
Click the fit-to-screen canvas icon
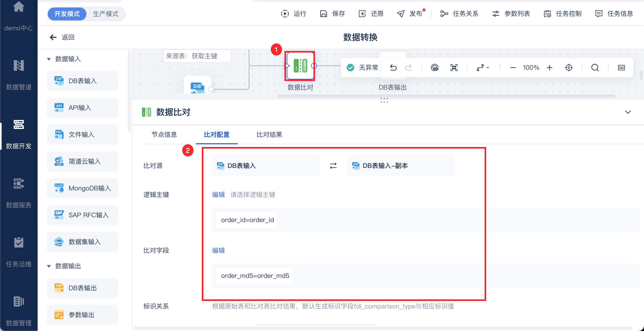[x=454, y=68]
